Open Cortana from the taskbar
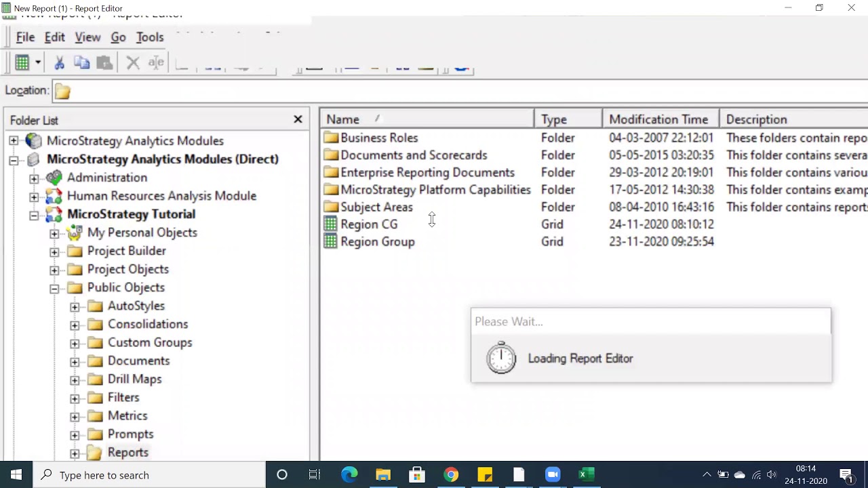 [282, 475]
